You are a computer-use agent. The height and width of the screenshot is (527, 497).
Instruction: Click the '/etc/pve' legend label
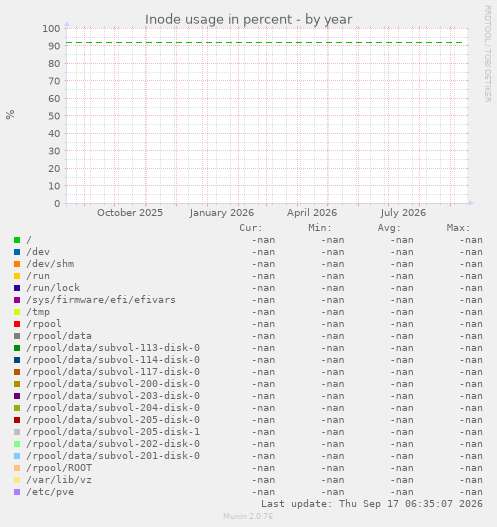pos(50,492)
